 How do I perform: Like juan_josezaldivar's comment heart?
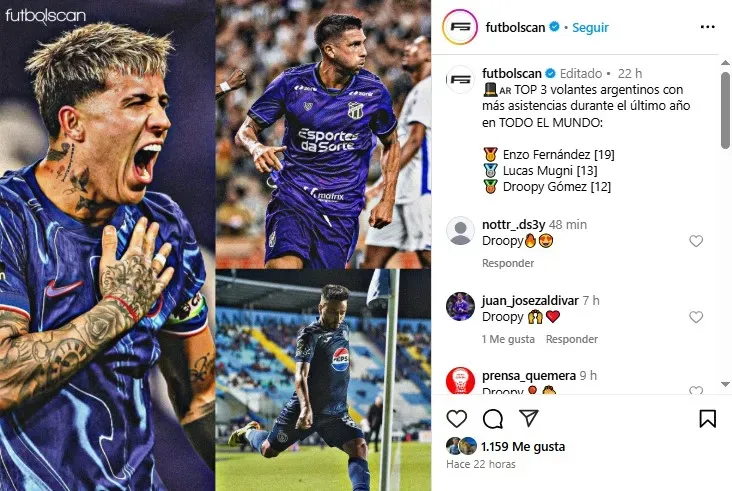click(x=696, y=317)
